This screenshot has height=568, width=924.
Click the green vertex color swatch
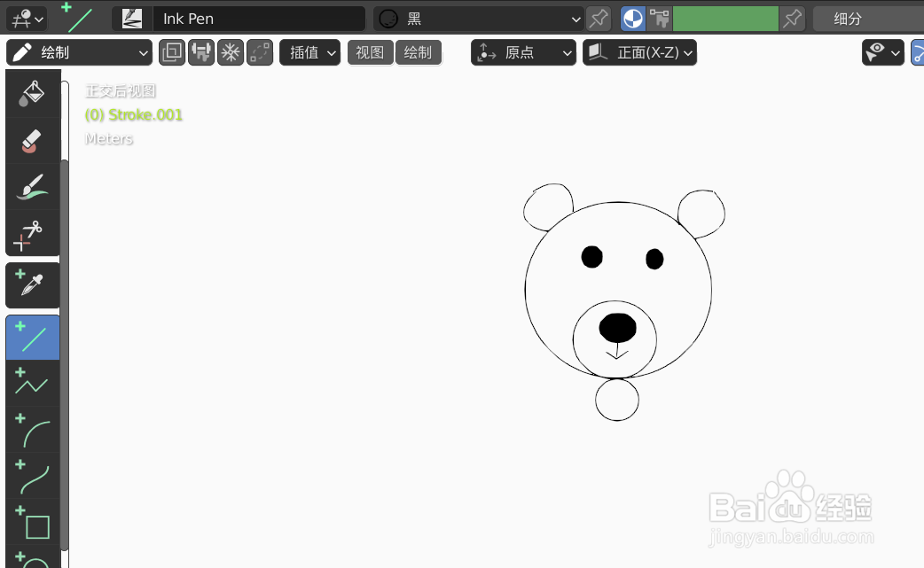click(x=725, y=19)
